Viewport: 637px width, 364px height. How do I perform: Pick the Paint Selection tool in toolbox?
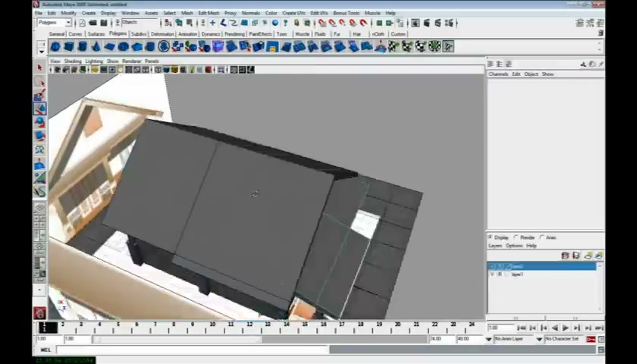click(39, 95)
